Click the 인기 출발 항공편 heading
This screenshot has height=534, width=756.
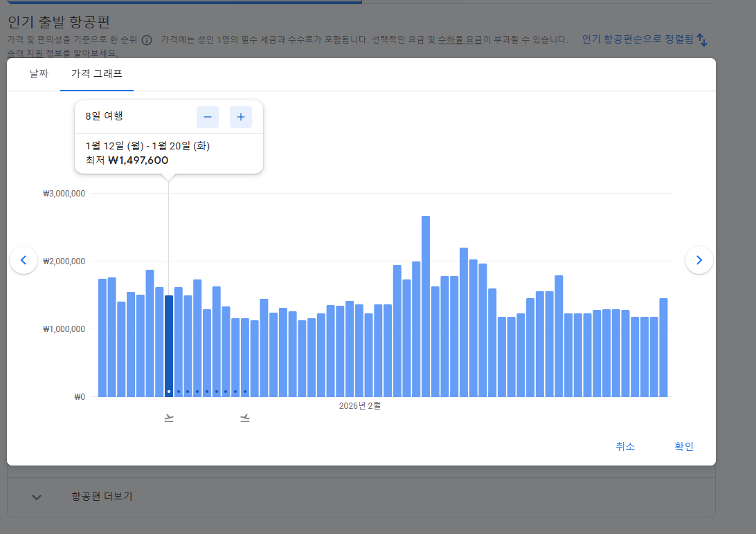59,21
